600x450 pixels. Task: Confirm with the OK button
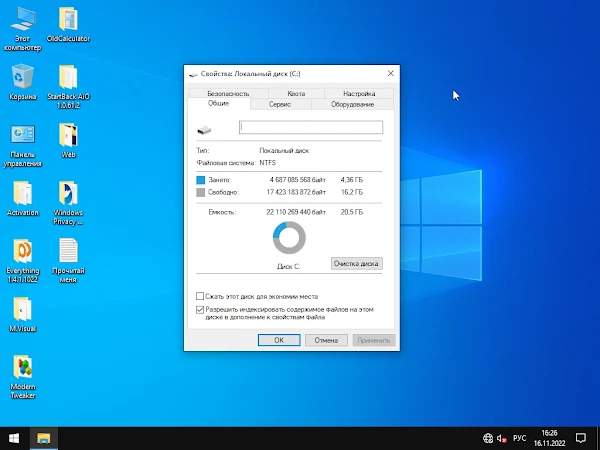[x=279, y=340]
